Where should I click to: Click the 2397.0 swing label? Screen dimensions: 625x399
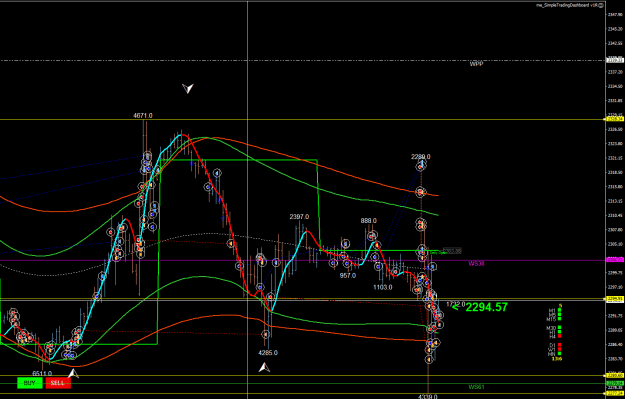299,216
